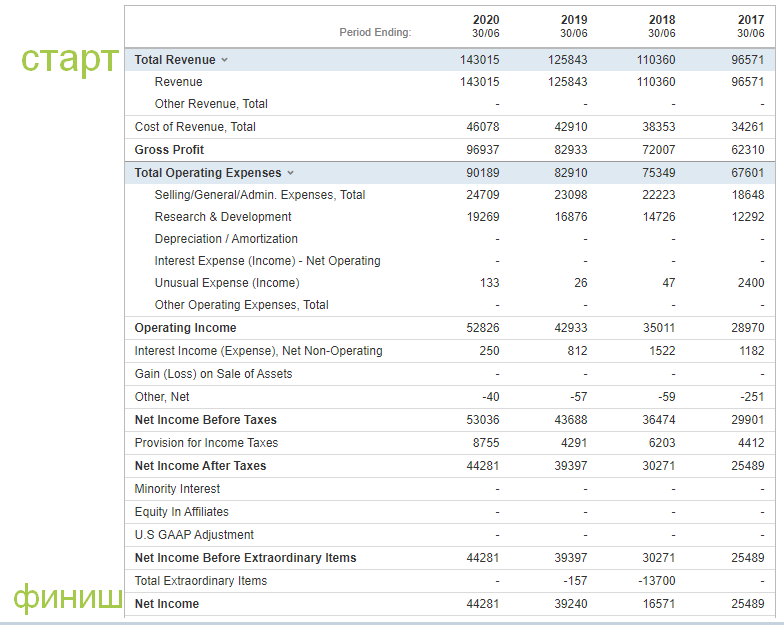Select the Total Revenue row label

click(x=175, y=60)
